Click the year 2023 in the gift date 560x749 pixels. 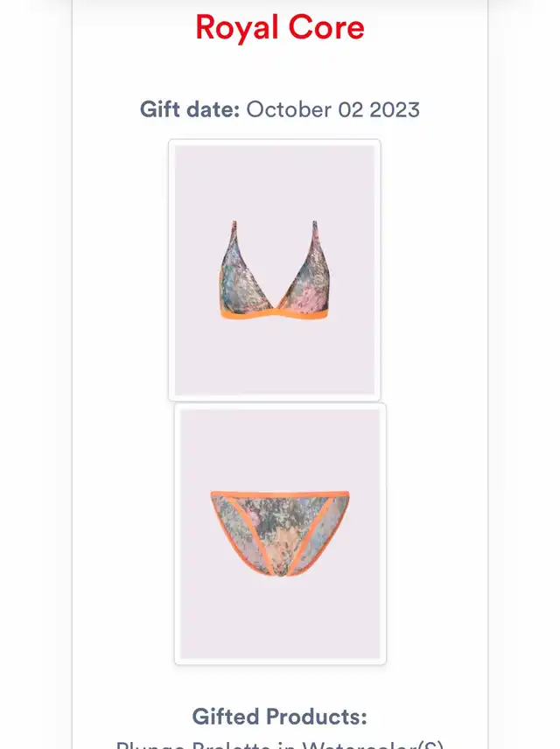[395, 109]
